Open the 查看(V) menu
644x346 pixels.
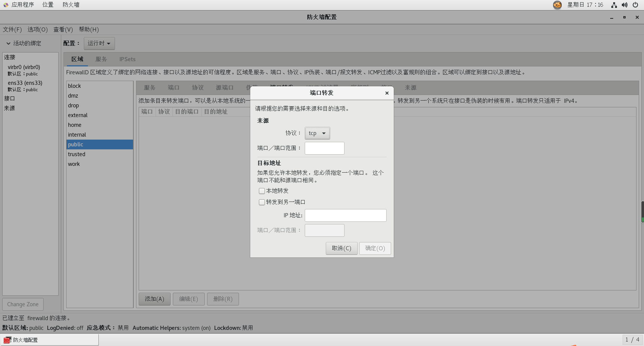coord(63,29)
